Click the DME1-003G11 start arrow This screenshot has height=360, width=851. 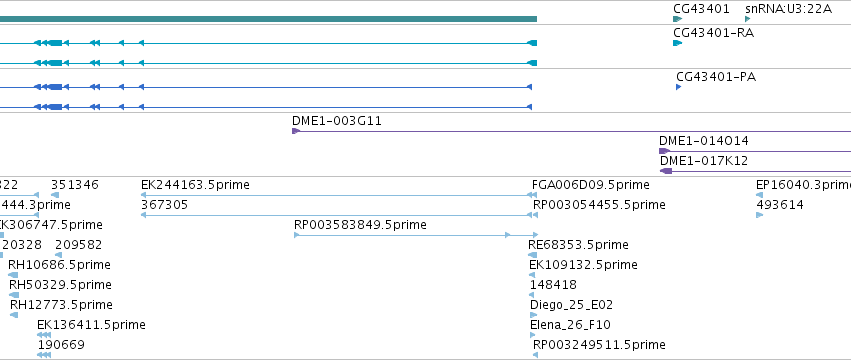(296, 131)
